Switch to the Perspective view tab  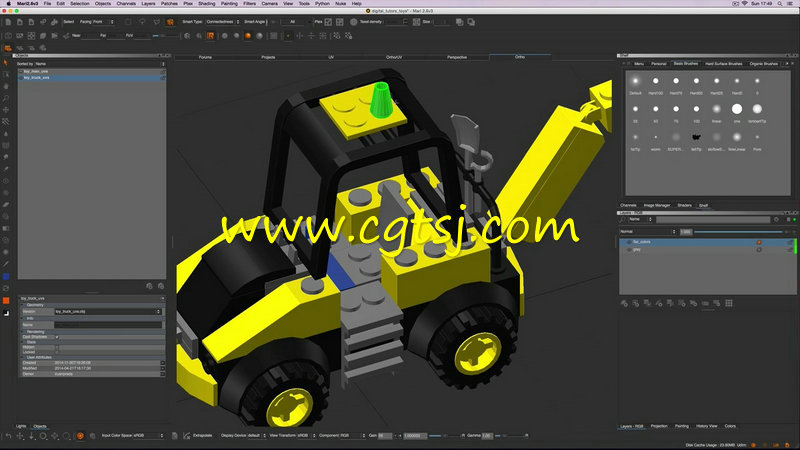tap(457, 57)
